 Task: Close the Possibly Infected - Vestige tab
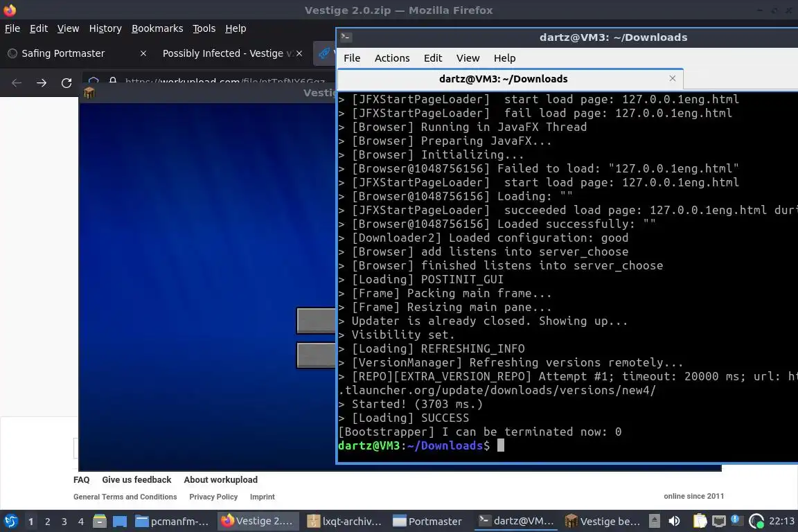pos(299,53)
